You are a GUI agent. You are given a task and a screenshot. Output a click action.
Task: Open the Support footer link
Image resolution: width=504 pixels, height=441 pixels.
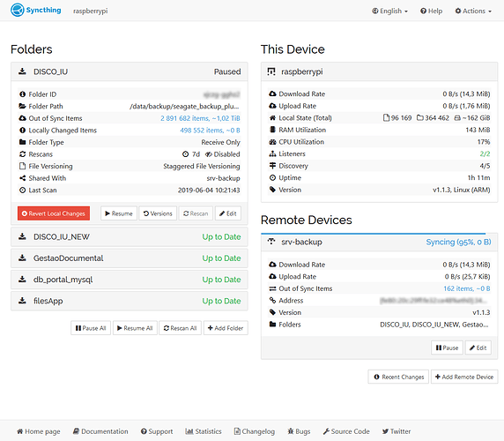click(157, 431)
